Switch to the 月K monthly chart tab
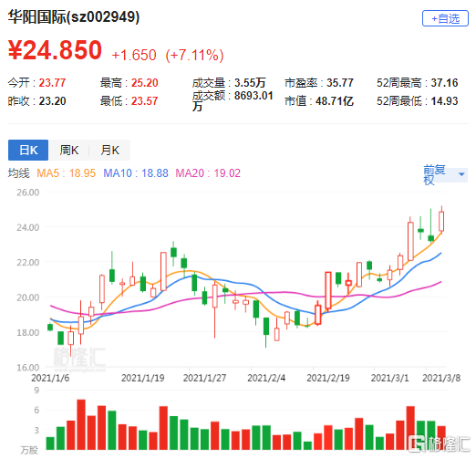476x459 pixels. coord(109,150)
